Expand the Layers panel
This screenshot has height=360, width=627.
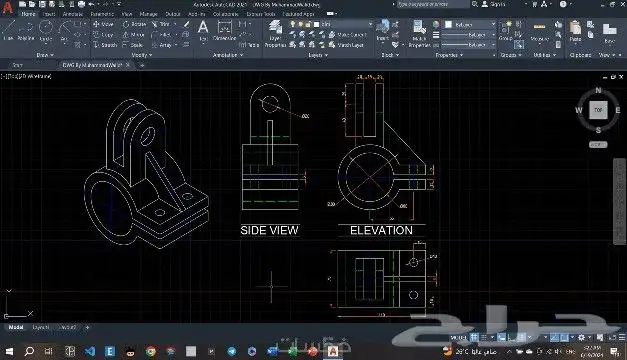[318, 55]
